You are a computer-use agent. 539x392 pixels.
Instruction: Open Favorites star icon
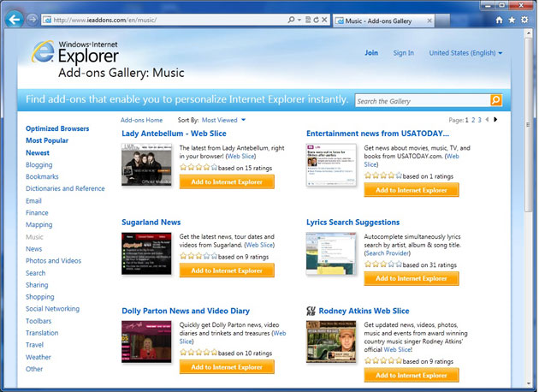(x=512, y=19)
